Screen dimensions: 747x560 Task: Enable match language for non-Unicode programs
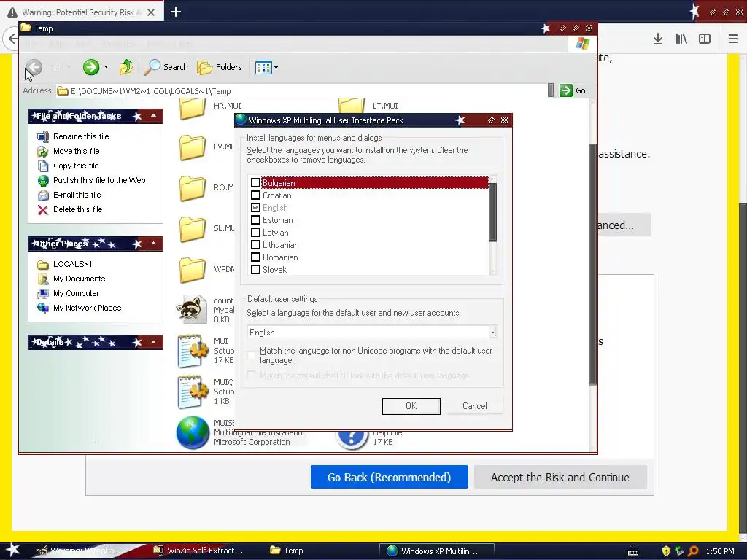coord(251,355)
